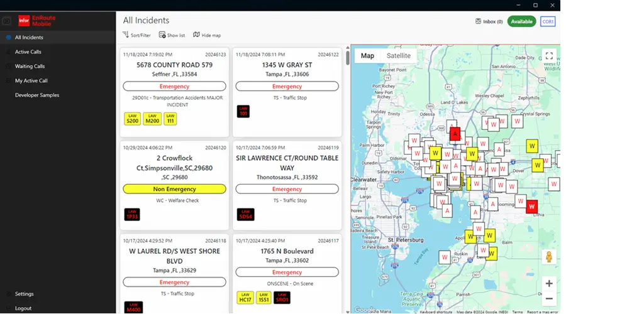Zoom out on the map

[x=549, y=299]
